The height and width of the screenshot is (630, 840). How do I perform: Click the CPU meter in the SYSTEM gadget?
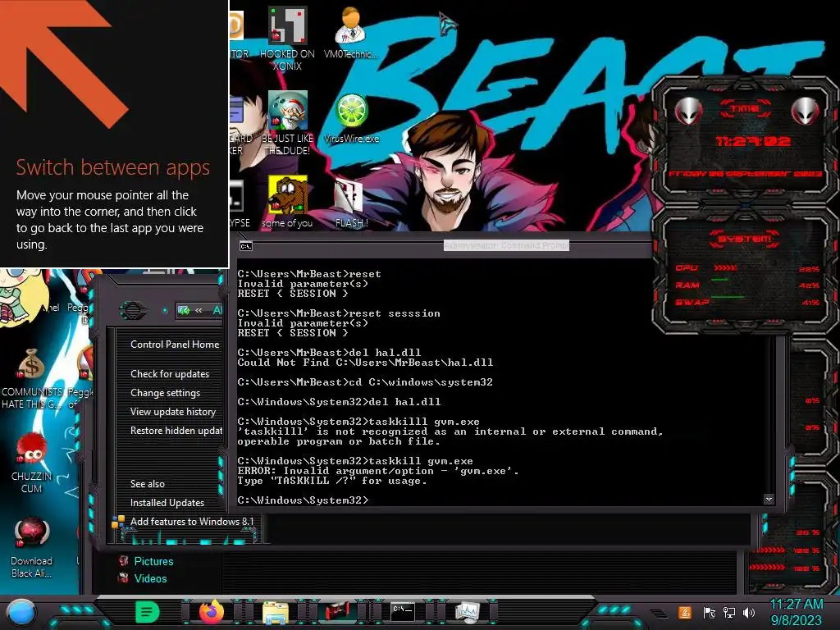point(747,268)
